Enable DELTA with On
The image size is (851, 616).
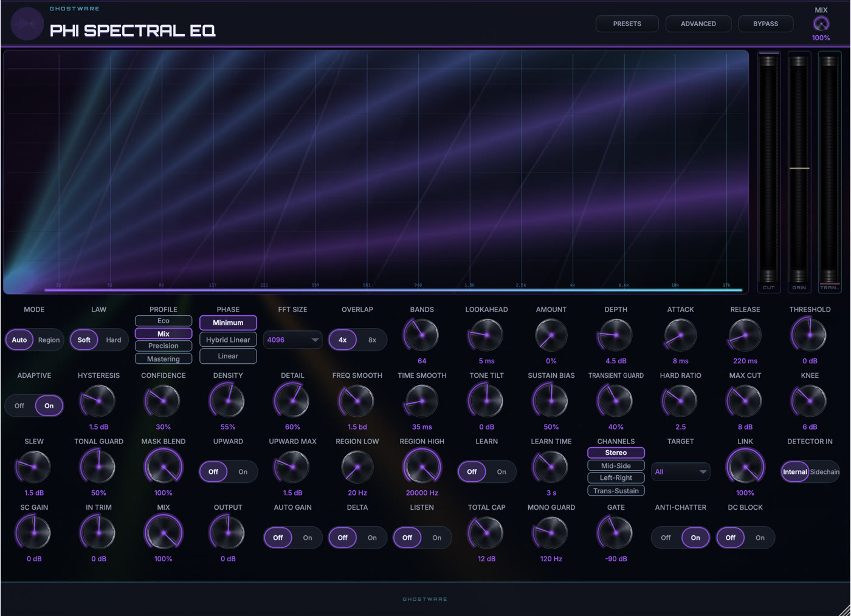click(x=372, y=538)
